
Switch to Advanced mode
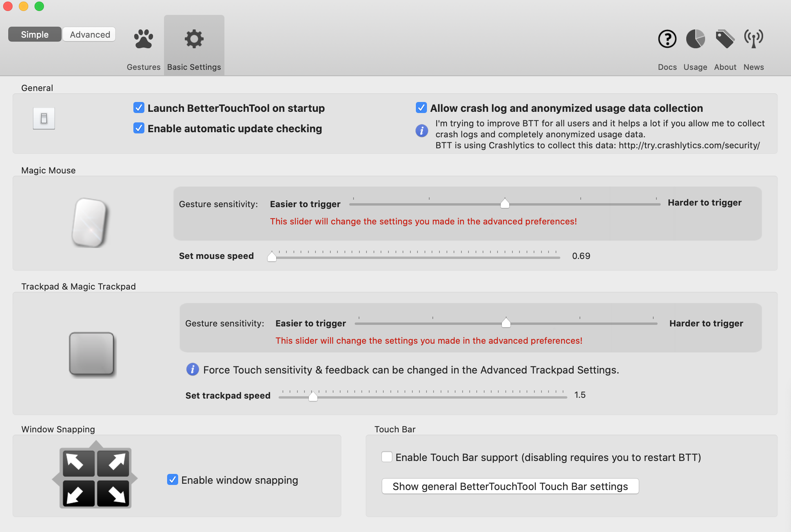(90, 35)
